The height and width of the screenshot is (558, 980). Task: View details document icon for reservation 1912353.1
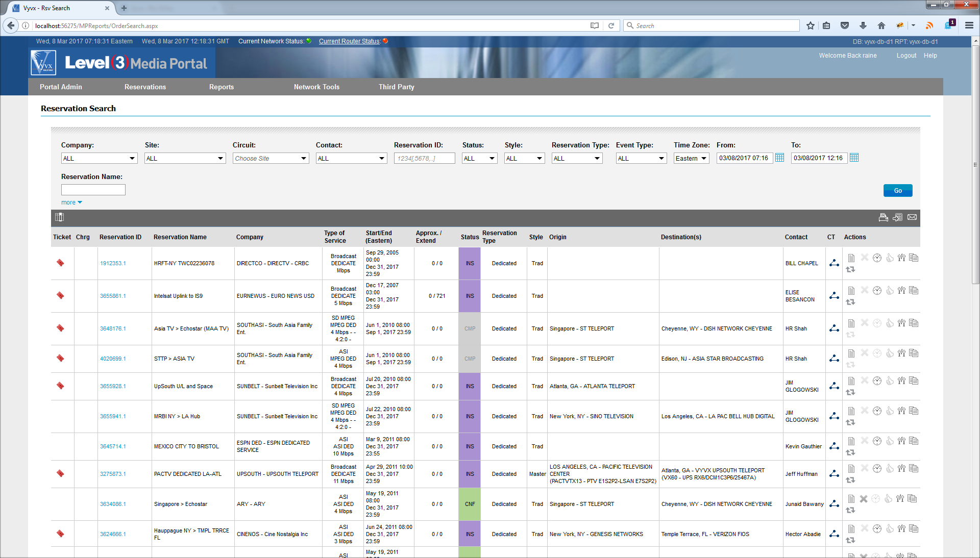[x=851, y=258]
